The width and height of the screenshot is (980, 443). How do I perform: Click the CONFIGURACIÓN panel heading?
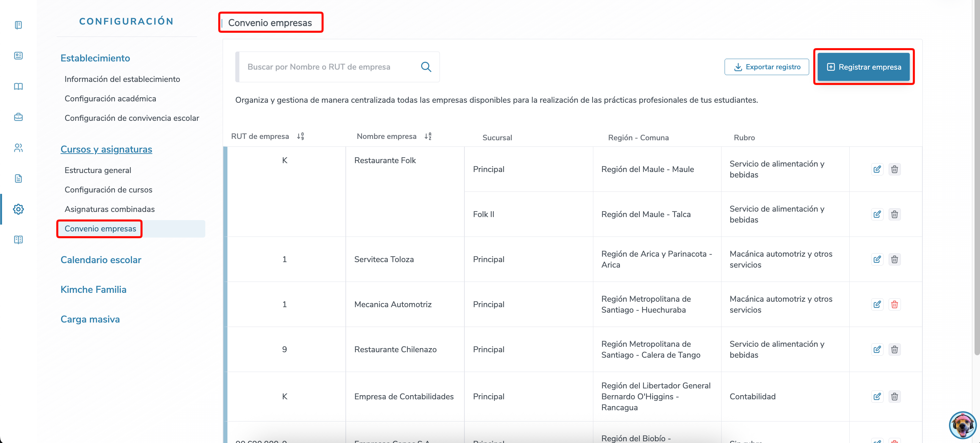[x=126, y=22]
